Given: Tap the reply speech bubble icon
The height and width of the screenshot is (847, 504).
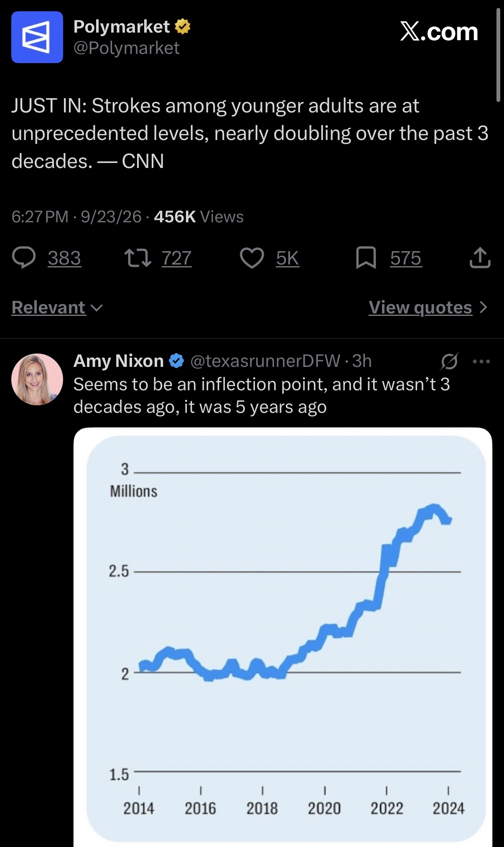Looking at the screenshot, I should pyautogui.click(x=24, y=258).
